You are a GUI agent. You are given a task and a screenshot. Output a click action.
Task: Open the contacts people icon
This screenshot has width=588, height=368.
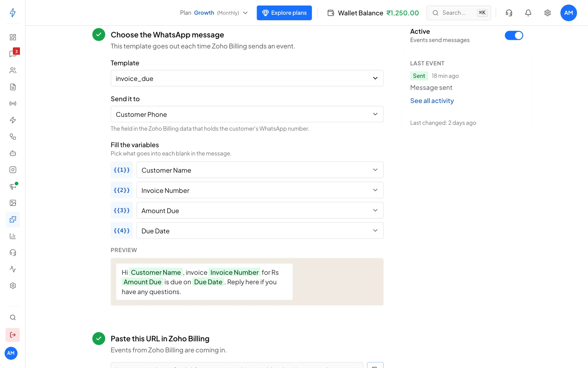[x=13, y=70]
